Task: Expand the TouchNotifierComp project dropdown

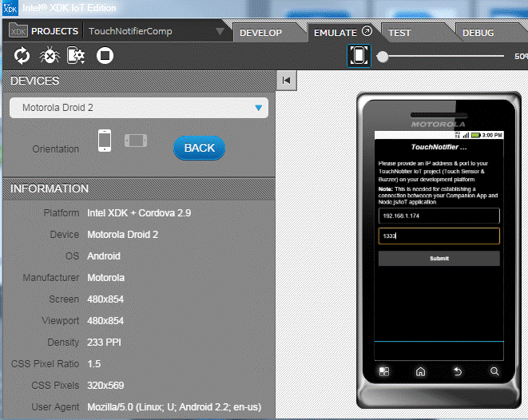Action: pos(220,31)
